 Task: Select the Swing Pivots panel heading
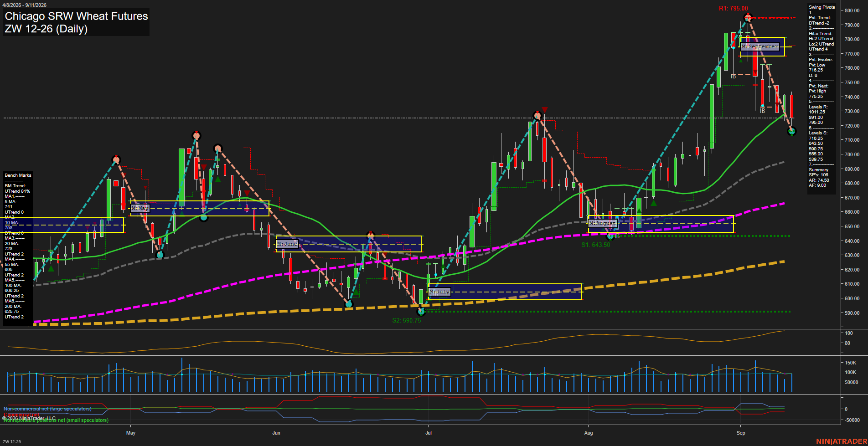point(822,7)
